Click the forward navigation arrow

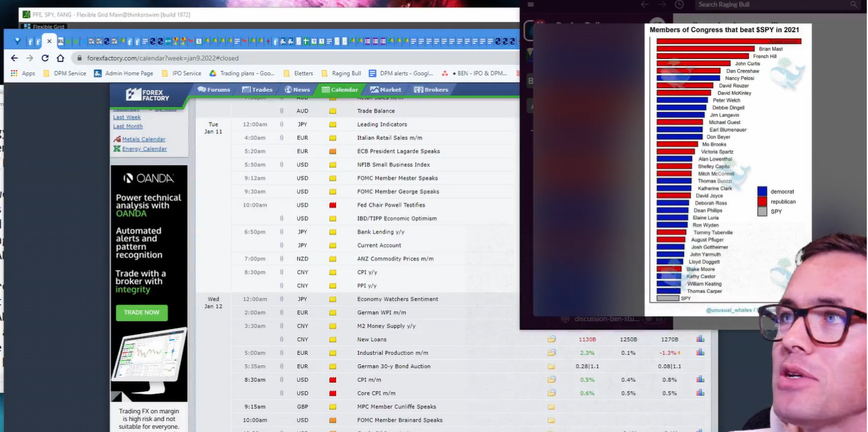(x=30, y=58)
